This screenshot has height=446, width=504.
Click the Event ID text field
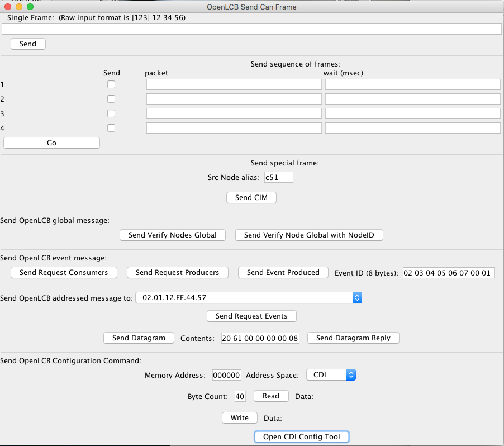[448, 273]
